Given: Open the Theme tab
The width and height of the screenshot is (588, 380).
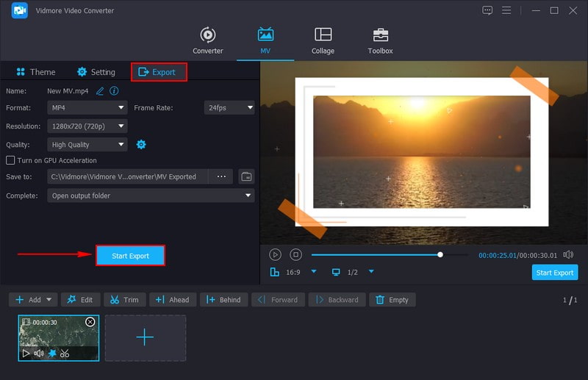Looking at the screenshot, I should click(35, 72).
